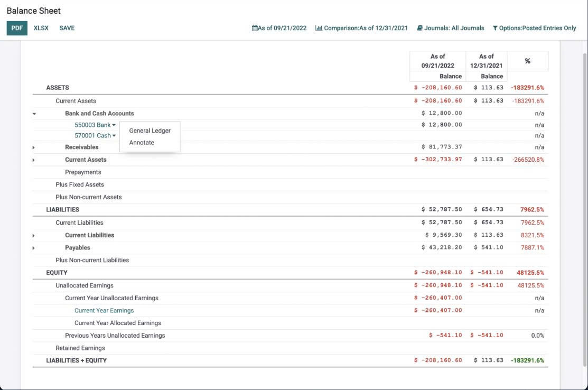The height and width of the screenshot is (390, 588).
Task: Export the report with the PDF button
Action: click(17, 28)
